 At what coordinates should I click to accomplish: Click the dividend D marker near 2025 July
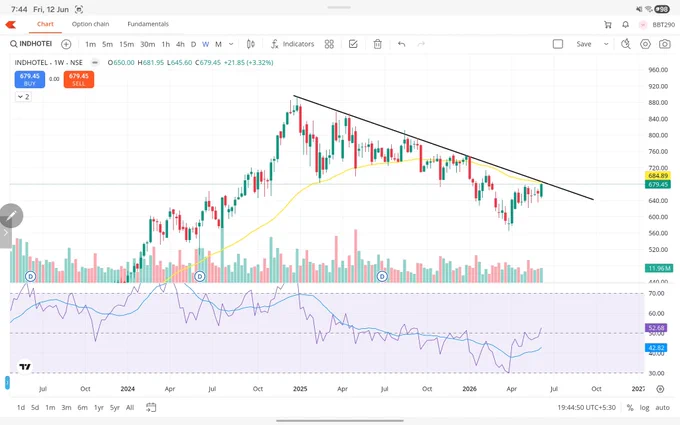382,276
